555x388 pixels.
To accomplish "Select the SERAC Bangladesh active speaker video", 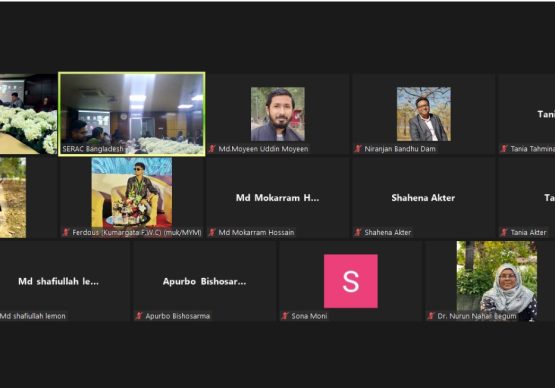I will click(132, 114).
